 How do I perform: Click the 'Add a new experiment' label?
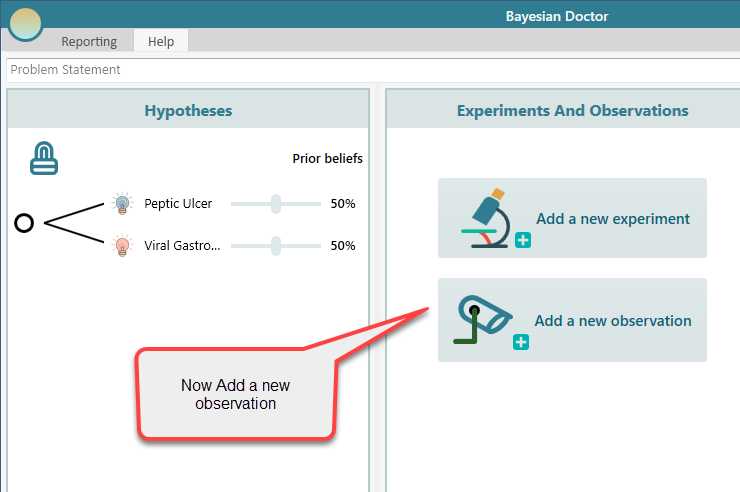(x=613, y=218)
